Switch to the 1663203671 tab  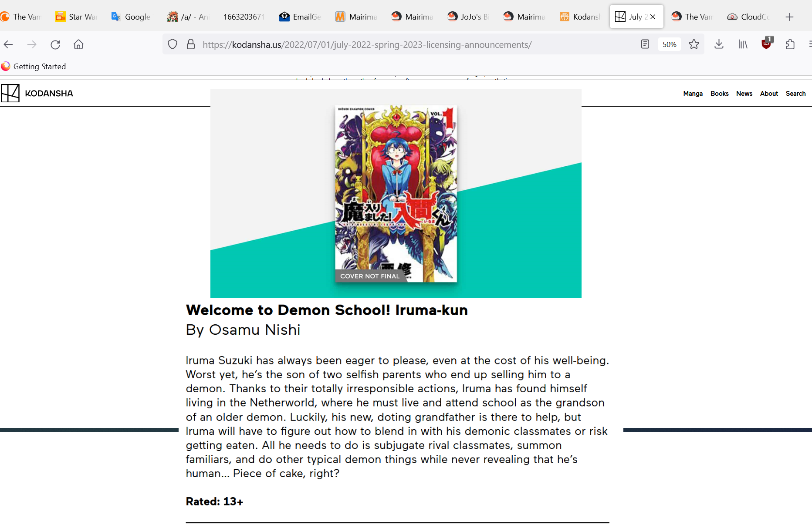tap(244, 17)
